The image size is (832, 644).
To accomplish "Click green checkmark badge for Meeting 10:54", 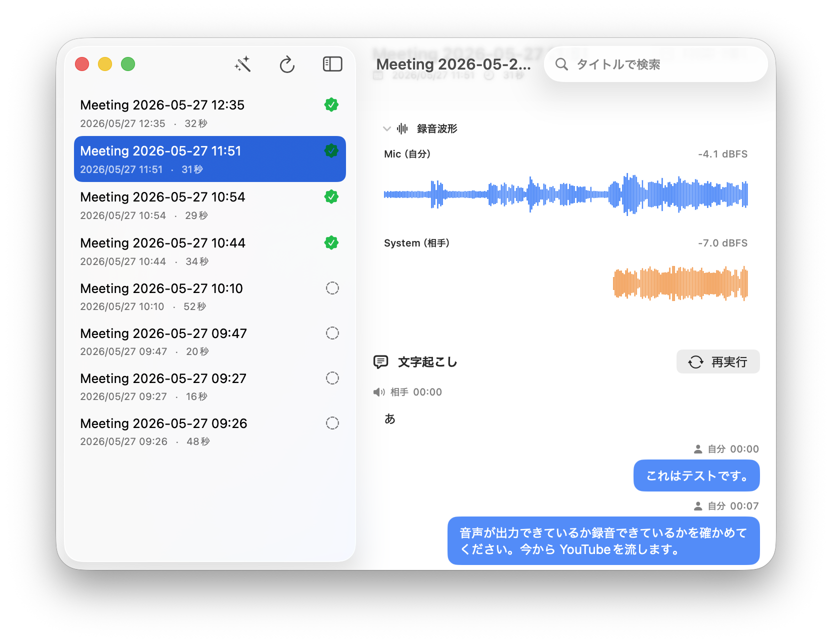I will pos(331,196).
